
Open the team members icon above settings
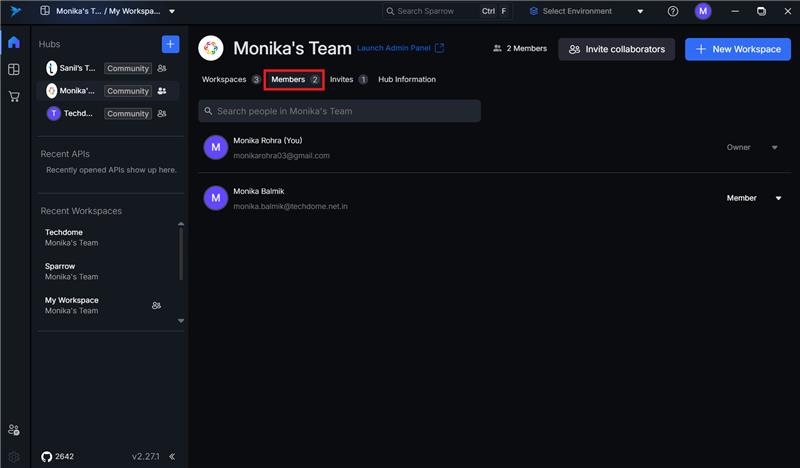pos(14,430)
